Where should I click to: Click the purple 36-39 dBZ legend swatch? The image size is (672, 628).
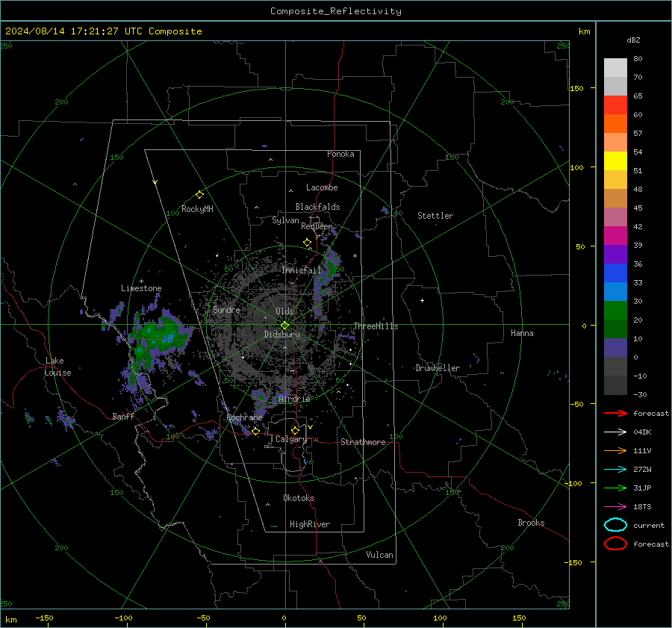(615, 254)
